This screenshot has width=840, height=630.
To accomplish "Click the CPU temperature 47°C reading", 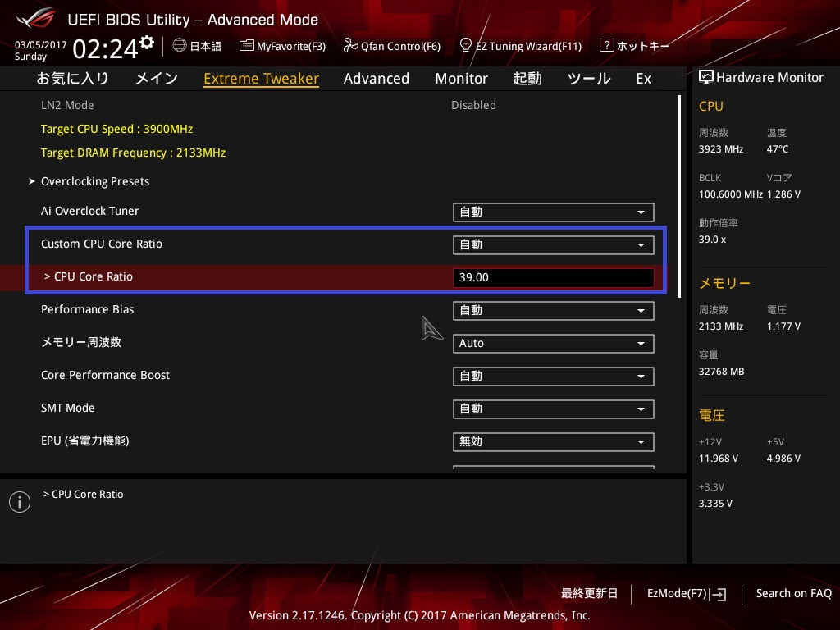I will 778,149.
